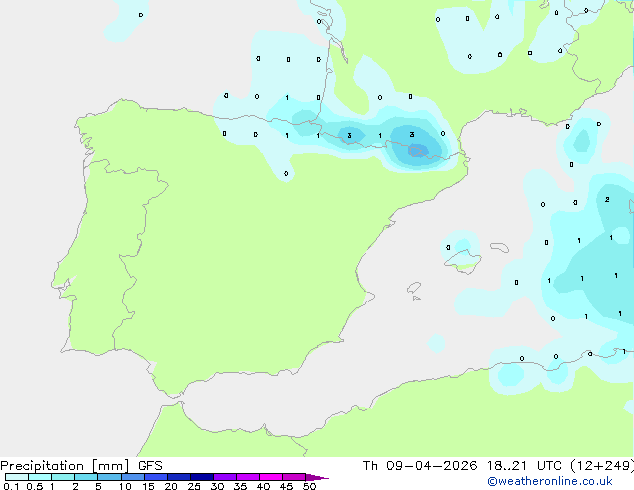634x490 pixels.
Task: Click the Menorca island outline
Action: 500,247
